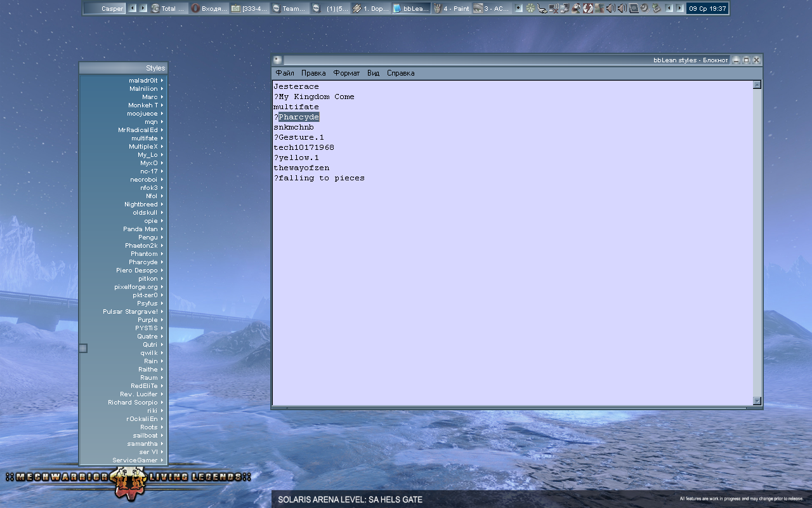Image resolution: width=812 pixels, height=508 pixels.
Task: Switch to the '1. Dop...' taskbar button
Action: [x=370, y=8]
